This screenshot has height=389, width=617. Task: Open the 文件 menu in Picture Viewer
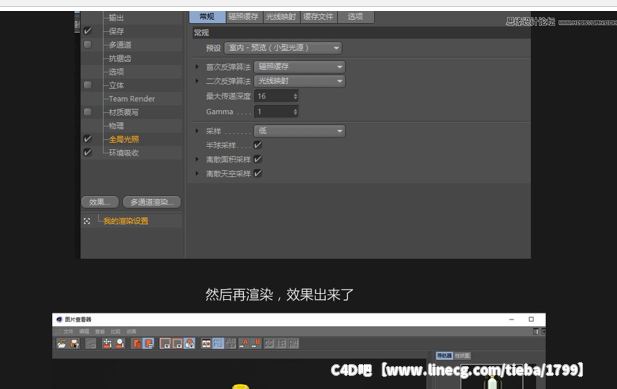[68, 332]
